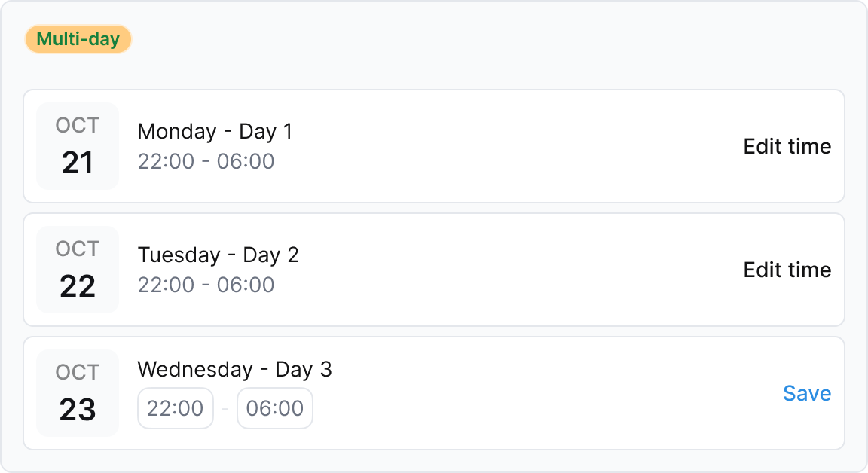The width and height of the screenshot is (868, 473).
Task: Click the Multi-day badge
Action: coord(78,38)
